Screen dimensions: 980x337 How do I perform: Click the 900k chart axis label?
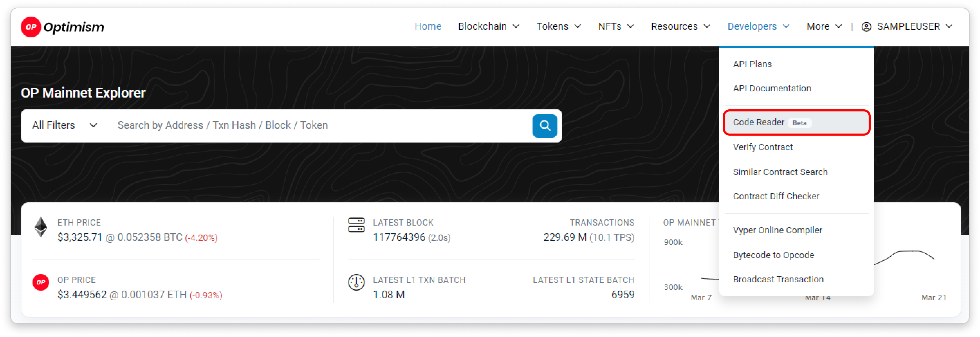[673, 243]
